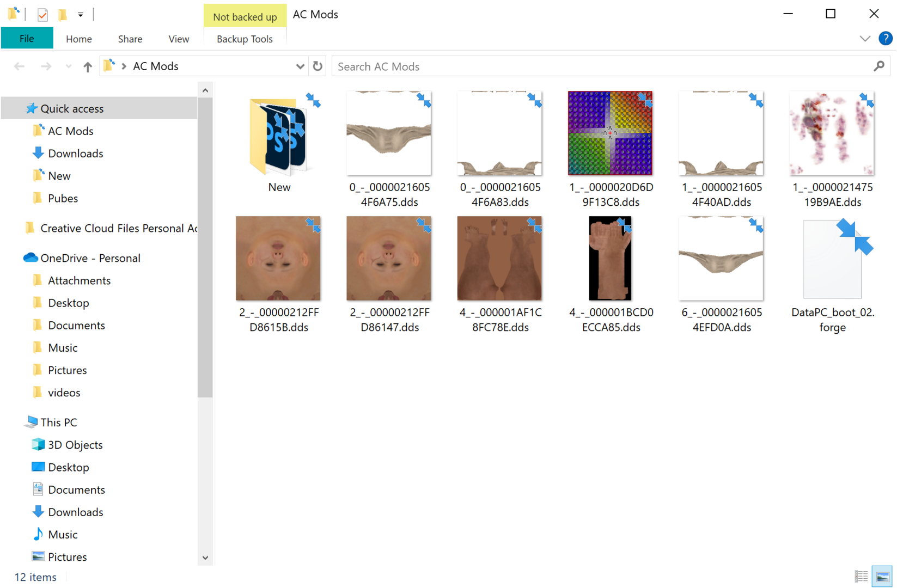Select face texture 2_-_00000212FFD86147.dds
The image size is (897, 588).
point(389,275)
